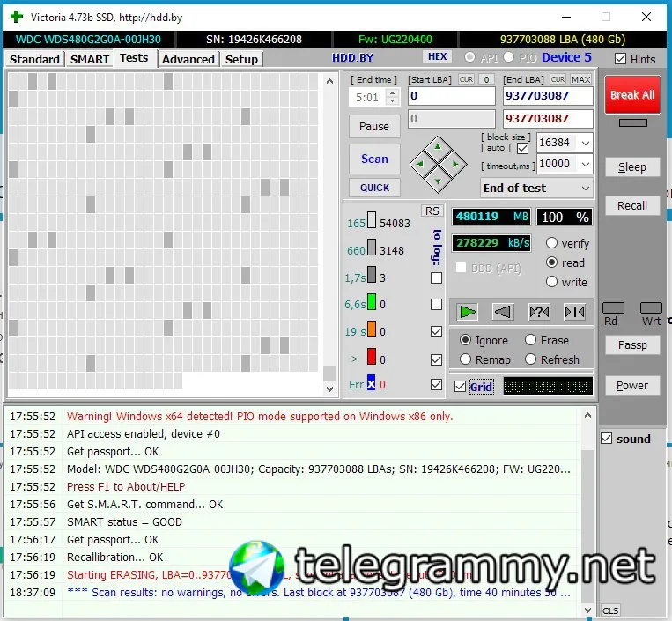Uncheck the sound checkbox
Screen dimensions: 672x621
607,439
